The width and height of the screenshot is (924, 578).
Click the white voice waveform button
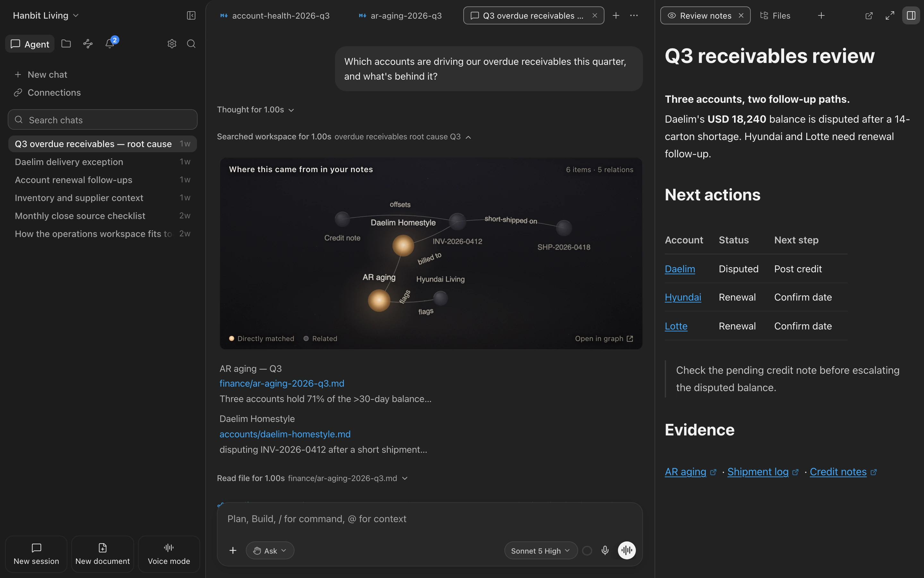(627, 550)
